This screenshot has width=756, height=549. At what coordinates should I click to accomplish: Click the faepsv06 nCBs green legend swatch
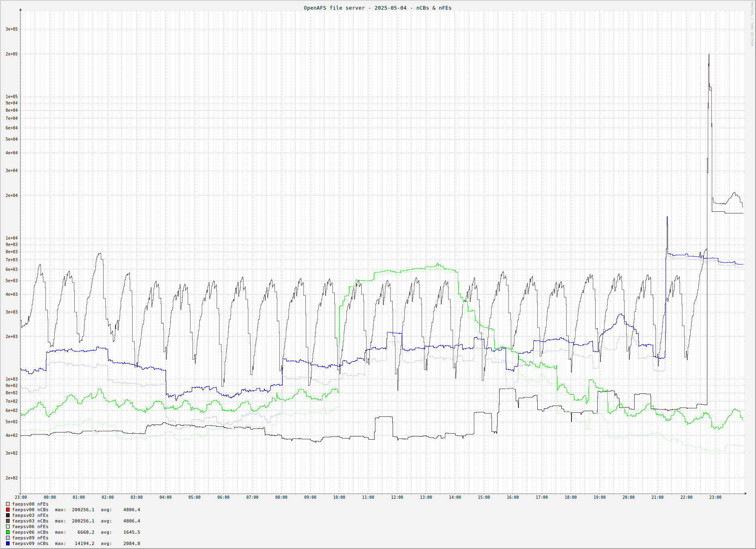(8, 532)
